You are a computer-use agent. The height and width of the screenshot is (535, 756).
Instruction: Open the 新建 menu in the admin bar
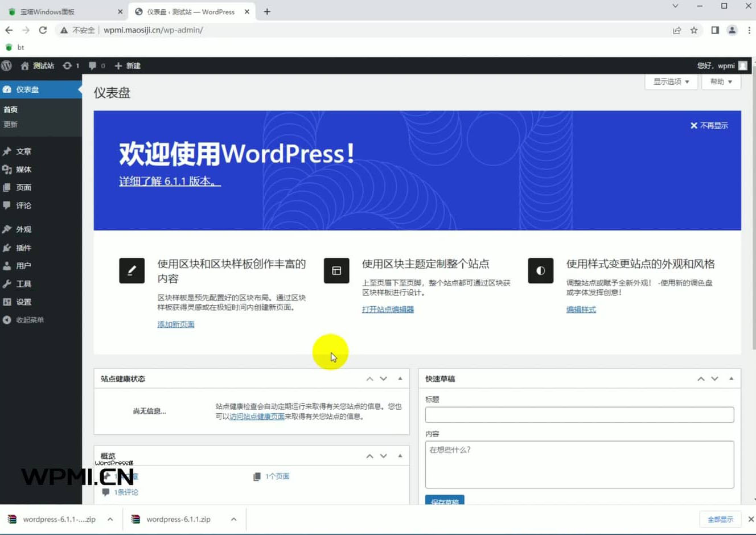(128, 65)
